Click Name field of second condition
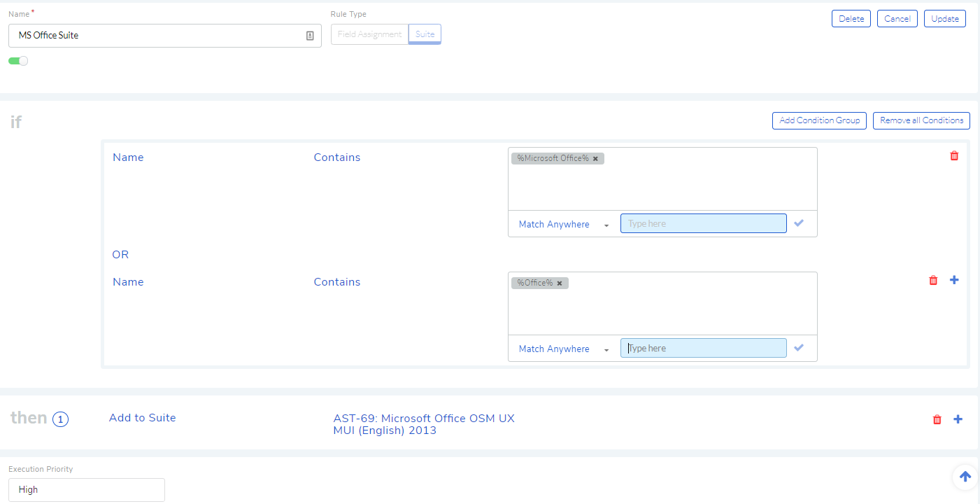Image resolution: width=980 pixels, height=504 pixels. (128, 282)
